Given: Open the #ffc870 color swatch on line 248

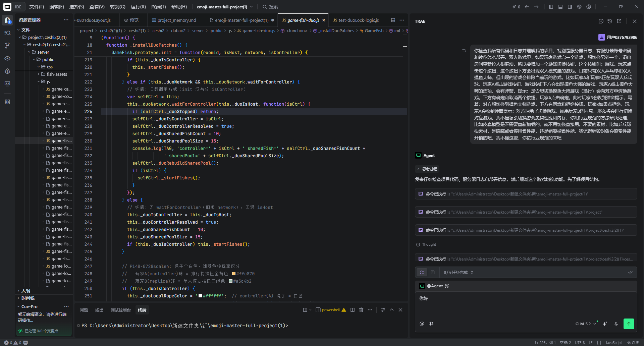Looking at the screenshot, I should [x=234, y=274].
